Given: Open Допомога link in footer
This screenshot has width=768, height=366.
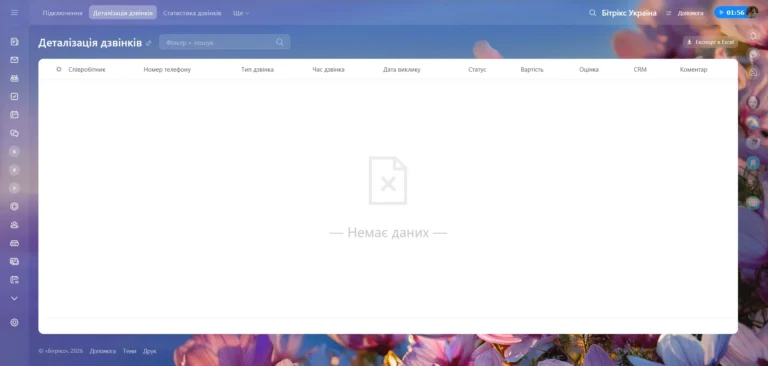Looking at the screenshot, I should [x=103, y=351].
